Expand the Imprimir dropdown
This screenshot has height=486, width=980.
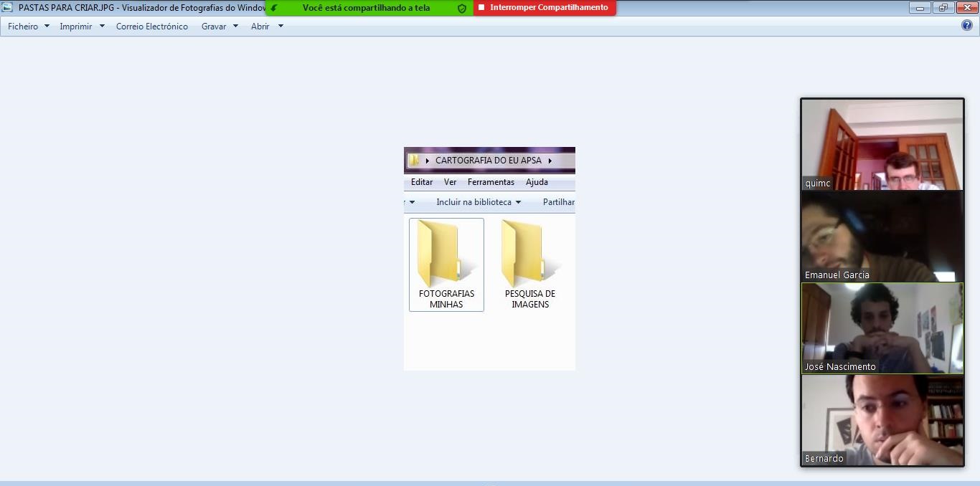tap(82, 27)
